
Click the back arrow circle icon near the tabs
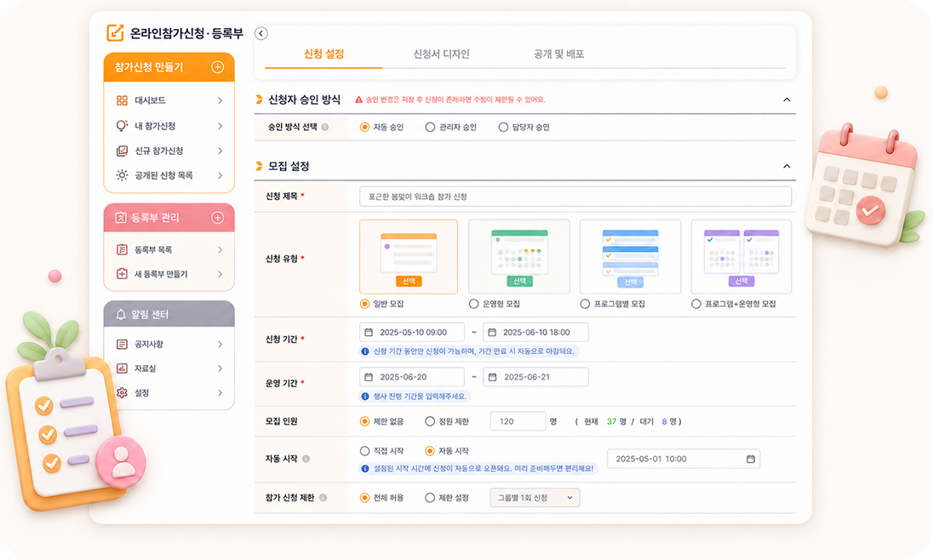(261, 33)
